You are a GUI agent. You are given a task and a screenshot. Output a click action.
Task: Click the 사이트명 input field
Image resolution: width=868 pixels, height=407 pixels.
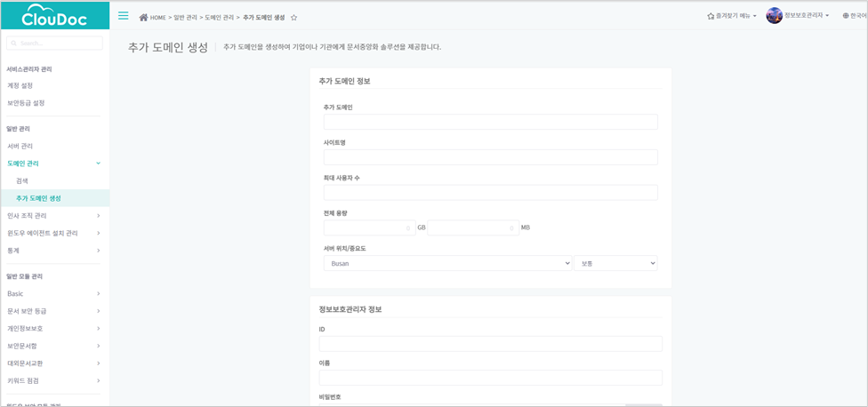point(490,157)
